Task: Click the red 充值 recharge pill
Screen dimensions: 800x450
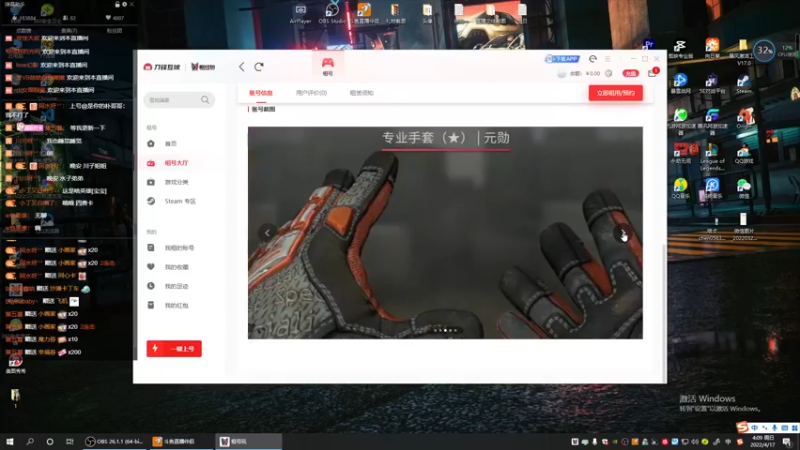Action: click(x=630, y=73)
